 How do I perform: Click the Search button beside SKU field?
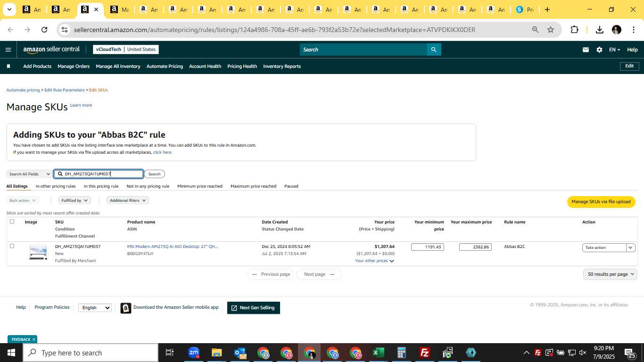[x=154, y=174]
